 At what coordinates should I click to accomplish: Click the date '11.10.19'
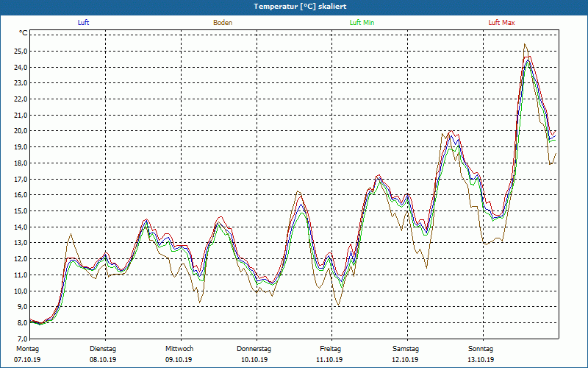(329, 360)
